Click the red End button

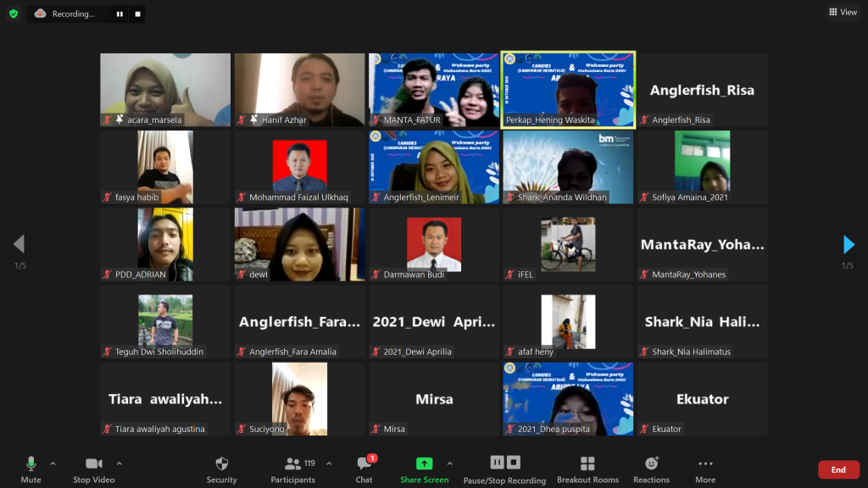coord(837,469)
